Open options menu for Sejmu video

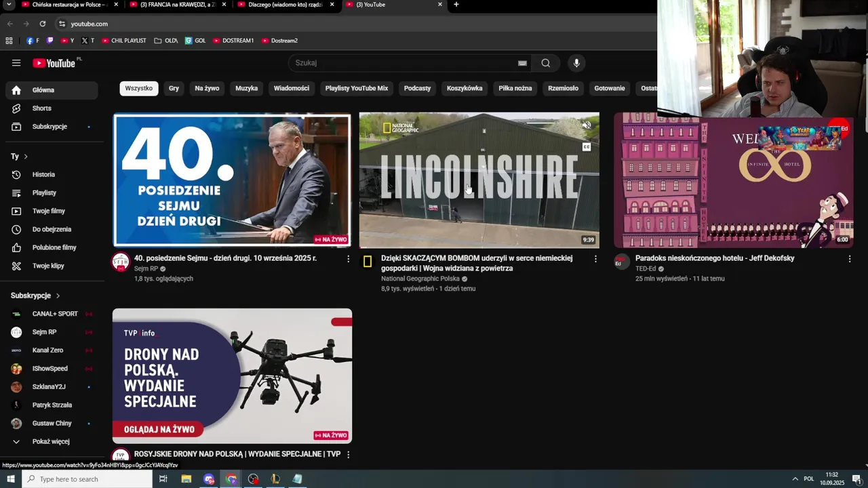click(x=349, y=259)
